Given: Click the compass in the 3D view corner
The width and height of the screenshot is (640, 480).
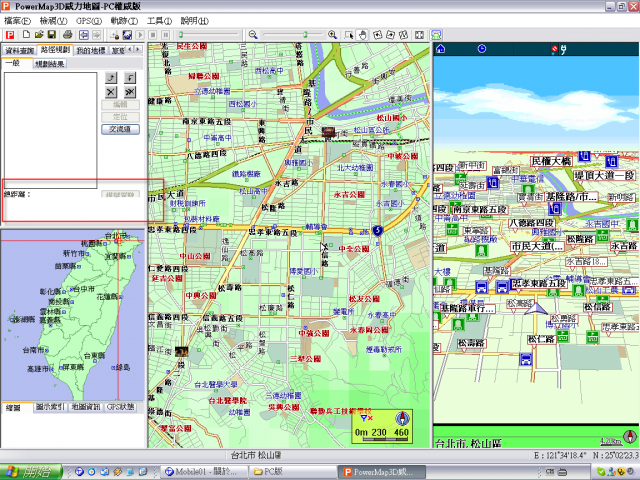Looking at the screenshot, I should coord(630,437).
